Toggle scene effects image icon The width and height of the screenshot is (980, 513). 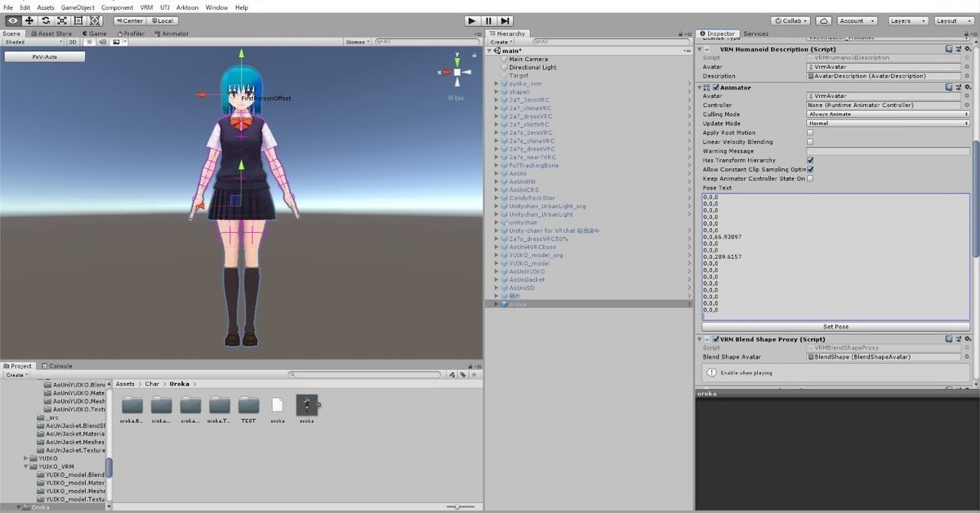click(x=117, y=41)
